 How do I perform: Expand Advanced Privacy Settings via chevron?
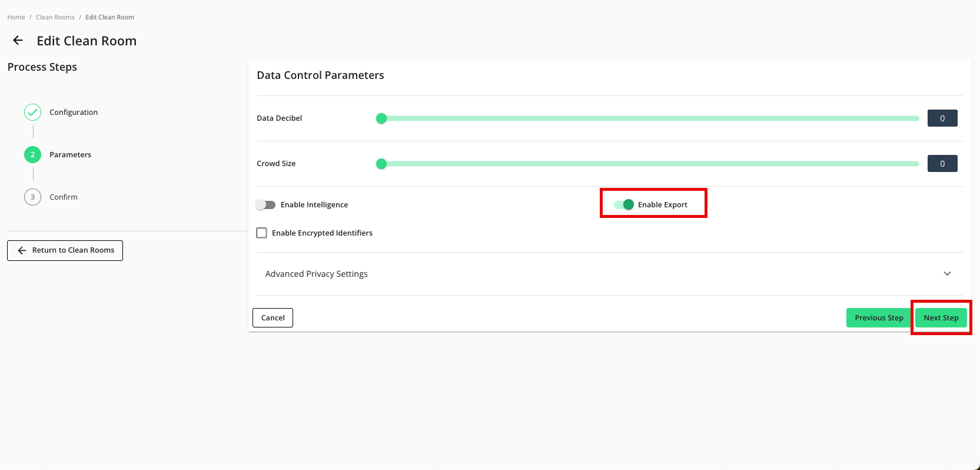coord(947,274)
